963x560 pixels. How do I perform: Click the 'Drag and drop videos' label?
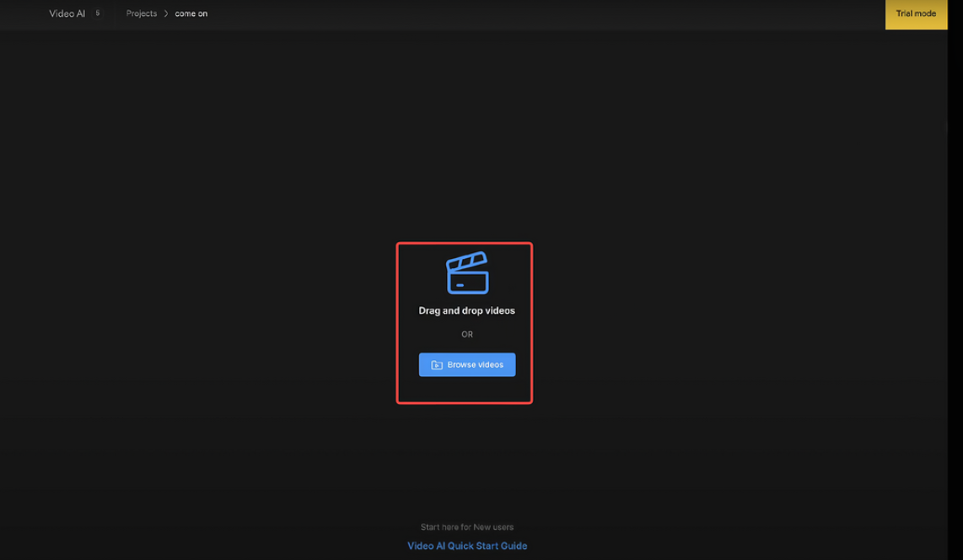466,310
